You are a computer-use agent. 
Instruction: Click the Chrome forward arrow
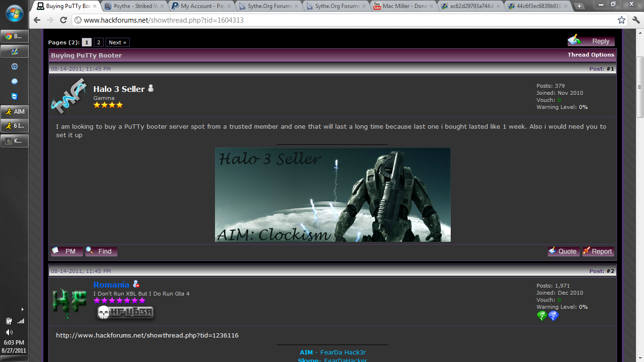click(50, 20)
